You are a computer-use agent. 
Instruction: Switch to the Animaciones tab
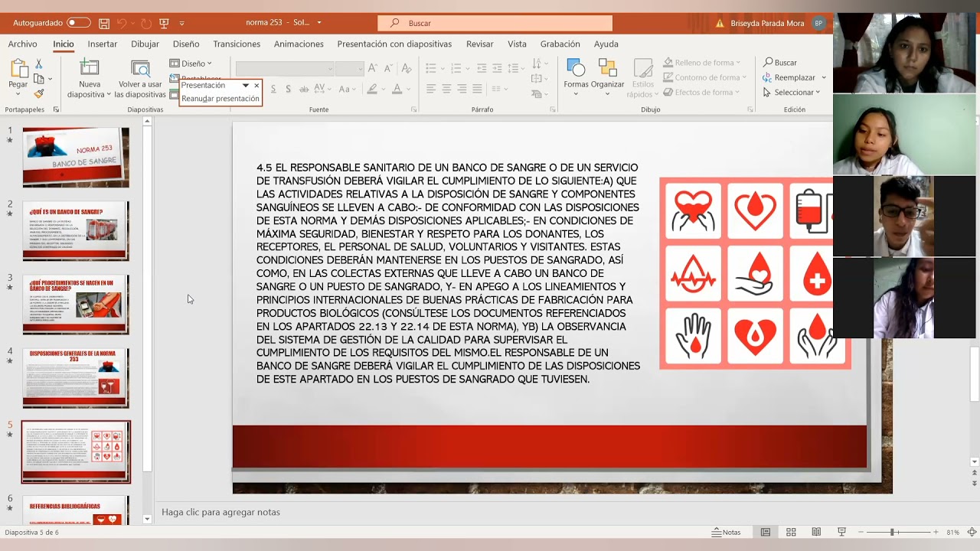[x=299, y=44]
